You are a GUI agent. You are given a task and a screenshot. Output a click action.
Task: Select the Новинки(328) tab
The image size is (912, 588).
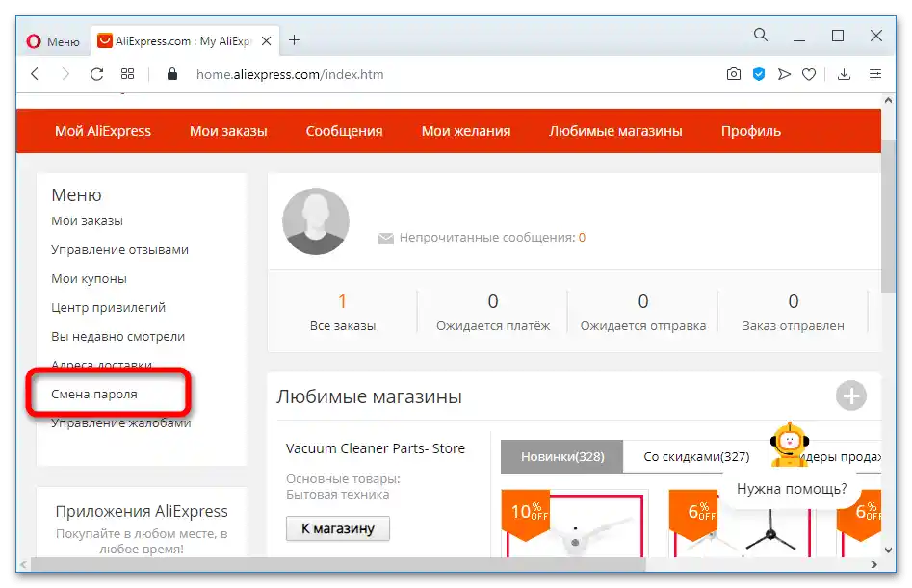(x=562, y=457)
